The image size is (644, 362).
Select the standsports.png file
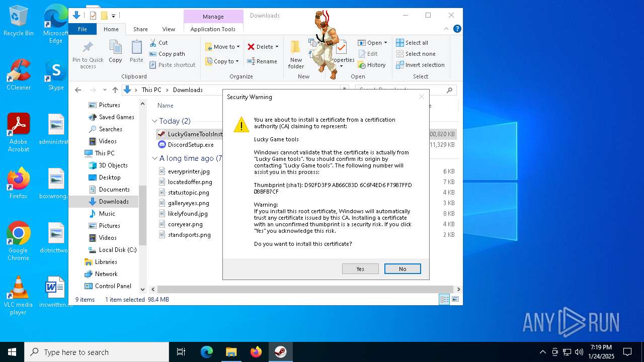click(x=189, y=235)
